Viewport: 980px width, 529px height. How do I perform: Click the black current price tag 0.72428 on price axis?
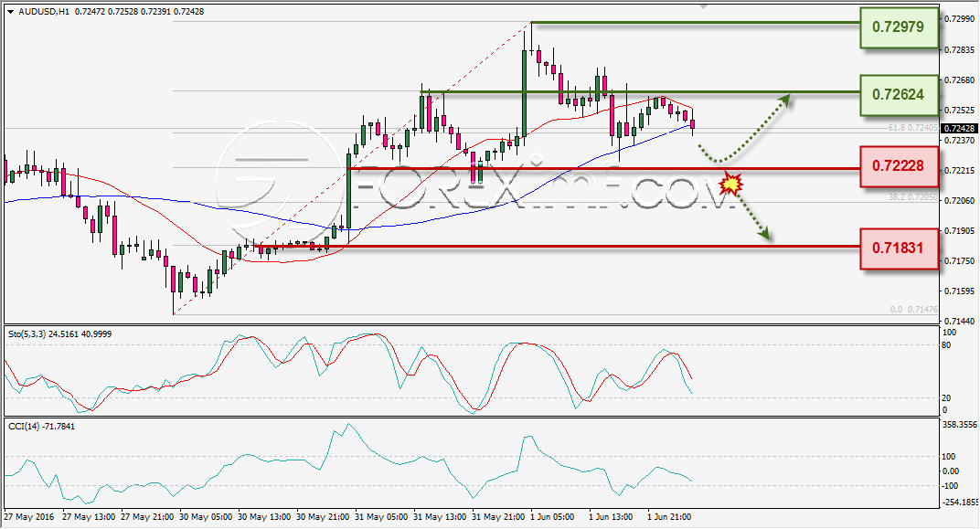pos(959,129)
